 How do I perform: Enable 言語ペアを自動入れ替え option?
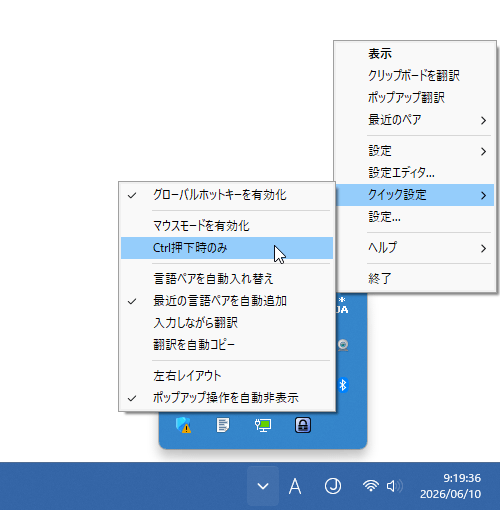(x=227, y=279)
